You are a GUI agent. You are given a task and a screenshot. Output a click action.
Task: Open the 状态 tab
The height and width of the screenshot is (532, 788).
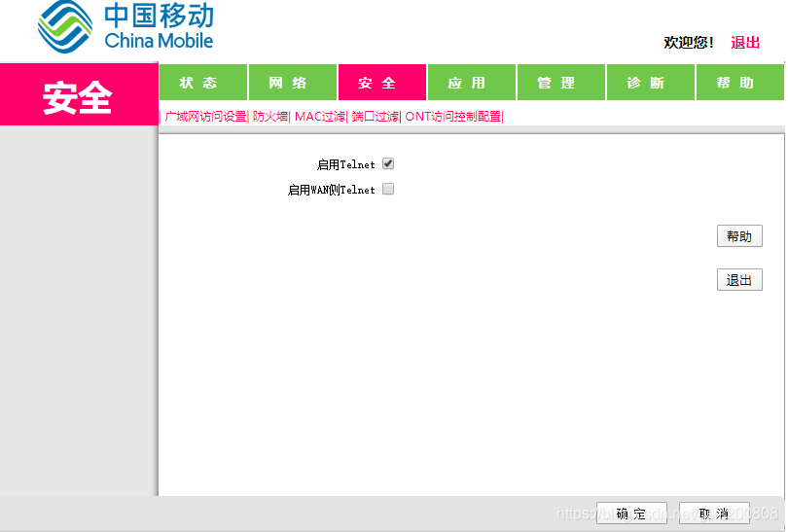point(203,83)
